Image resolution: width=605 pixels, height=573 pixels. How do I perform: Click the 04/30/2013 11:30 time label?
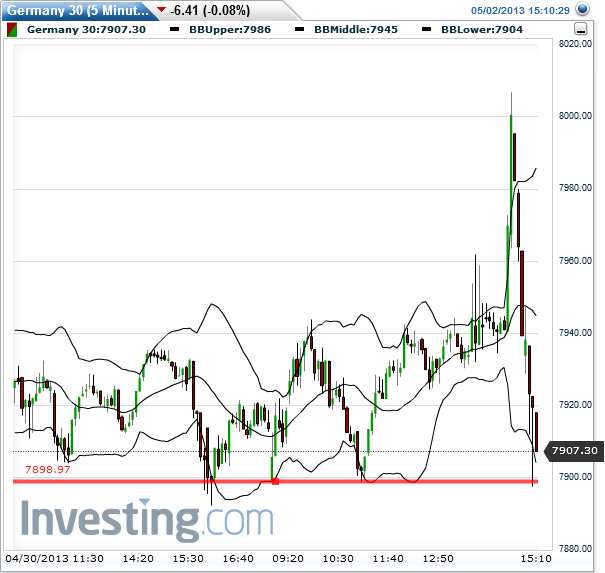[54, 559]
